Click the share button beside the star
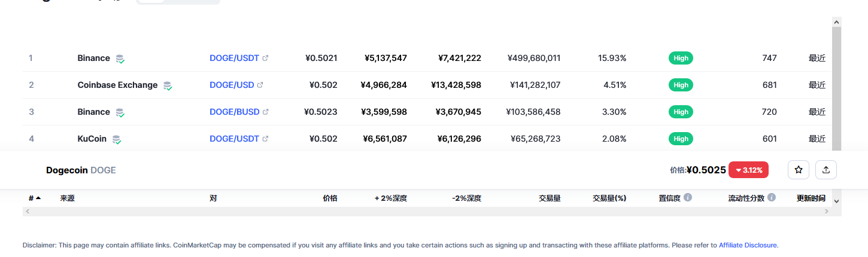 click(826, 170)
